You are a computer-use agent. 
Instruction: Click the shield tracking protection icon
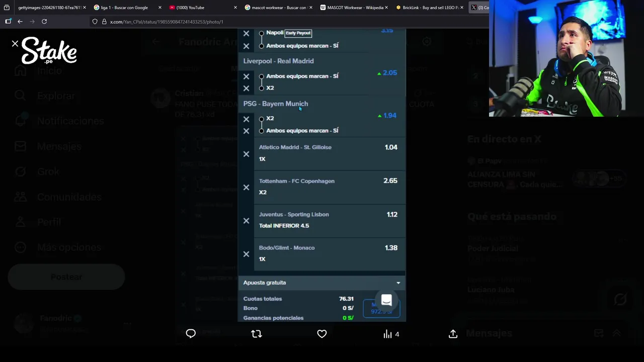[x=95, y=22]
